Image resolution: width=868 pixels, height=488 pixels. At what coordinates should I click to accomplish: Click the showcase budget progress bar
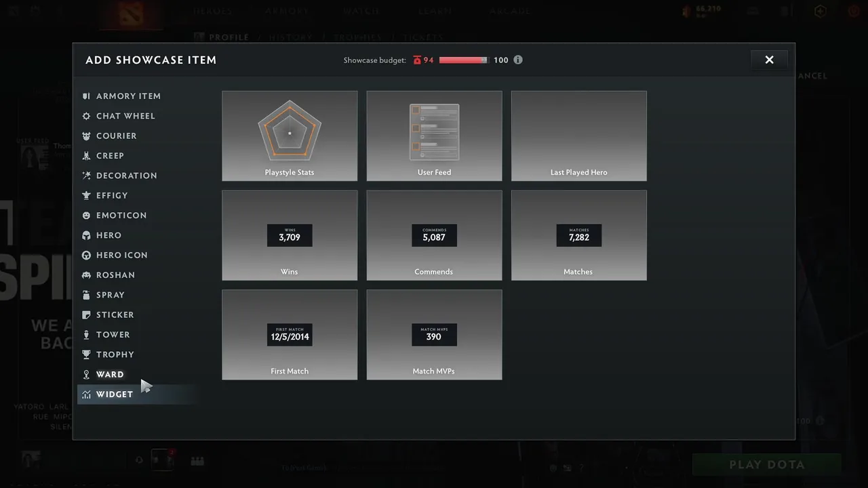tap(464, 60)
